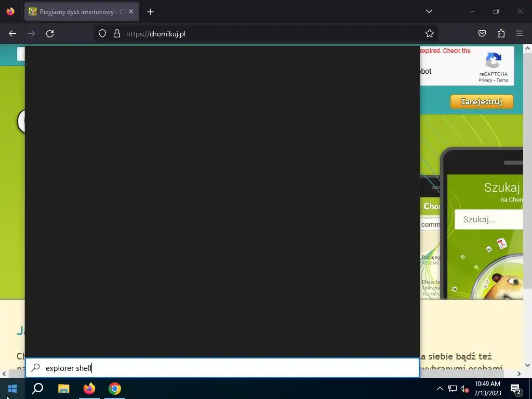This screenshot has height=399, width=532.
Task: Click the horizontal scroll left arrow
Action: (4, 374)
